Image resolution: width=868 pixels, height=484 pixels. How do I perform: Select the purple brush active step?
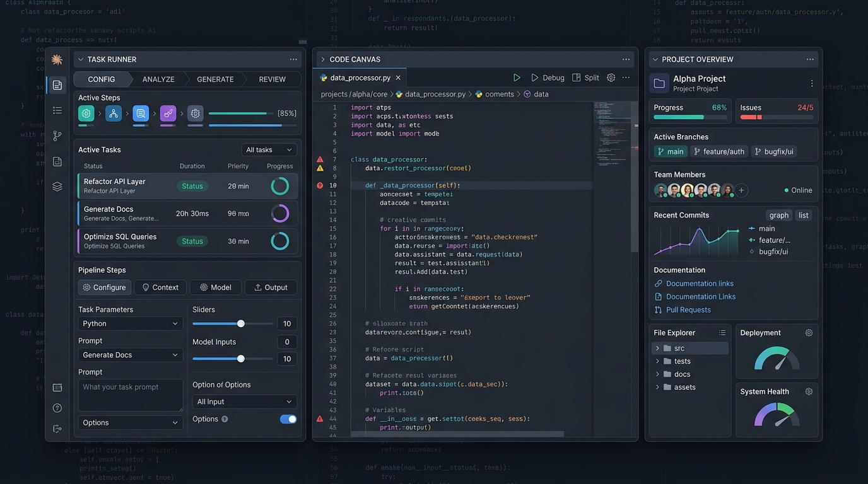coord(168,113)
